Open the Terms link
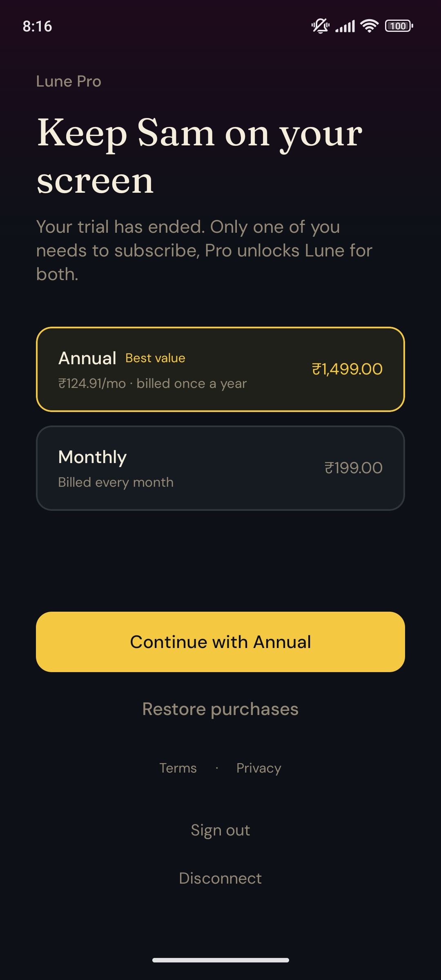 click(178, 768)
